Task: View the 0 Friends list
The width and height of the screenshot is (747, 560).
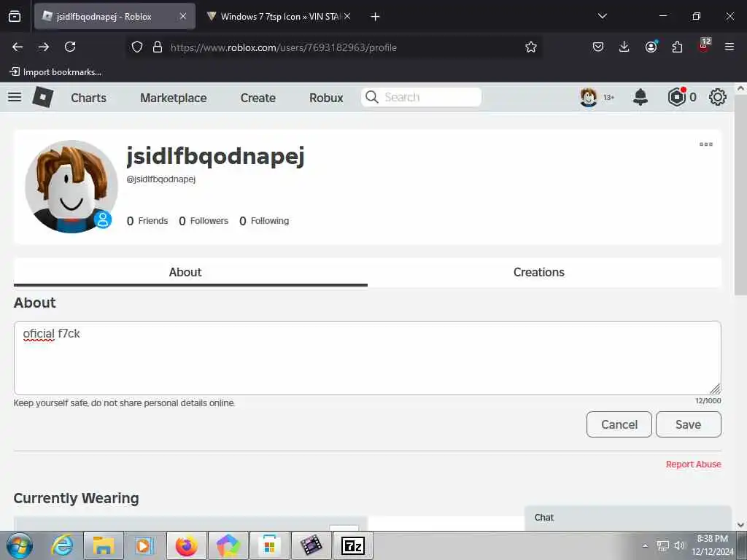Action: pyautogui.click(x=147, y=221)
